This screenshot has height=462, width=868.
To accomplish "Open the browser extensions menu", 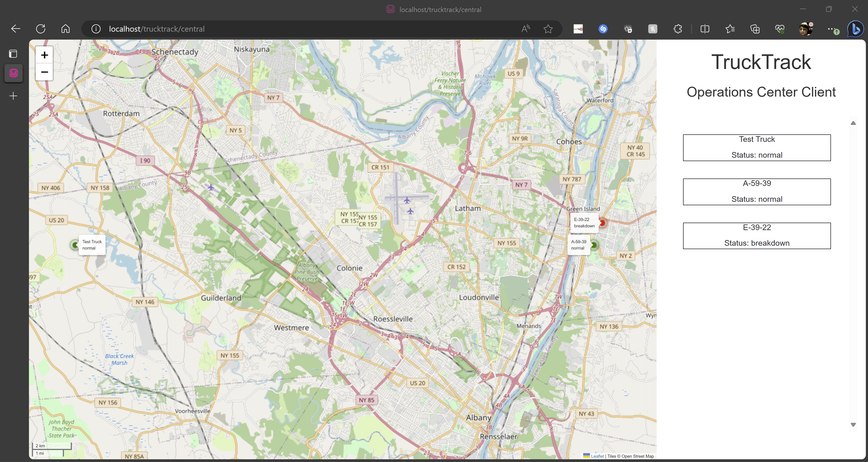I will [x=678, y=29].
